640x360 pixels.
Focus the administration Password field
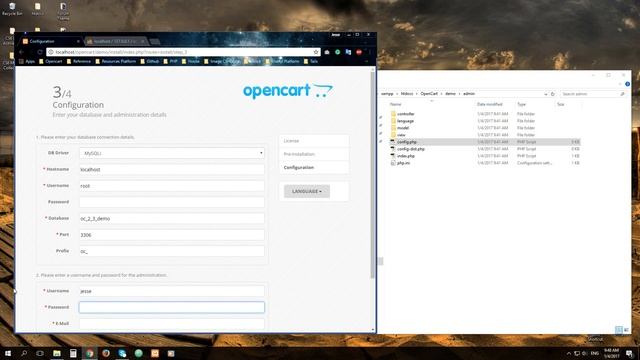pos(172,307)
